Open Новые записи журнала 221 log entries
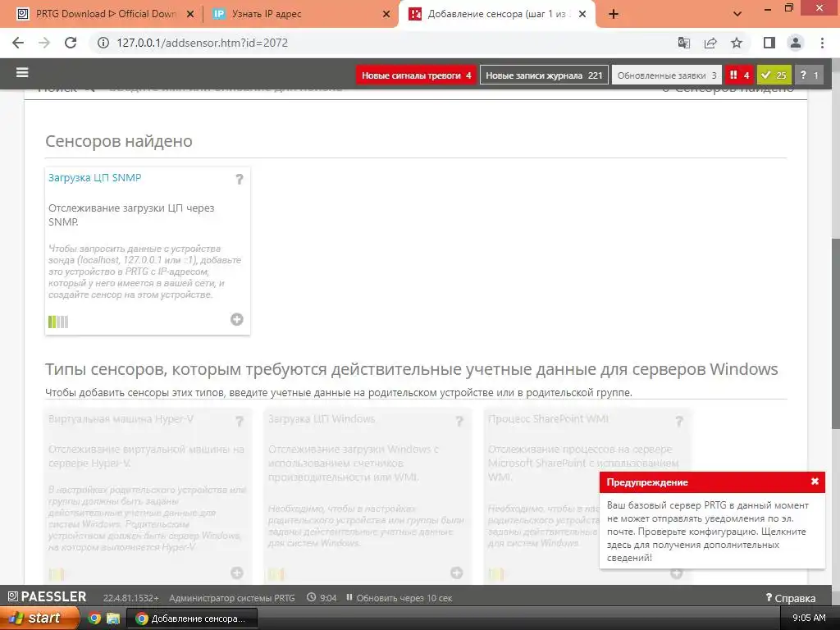The image size is (840, 630). (545, 75)
